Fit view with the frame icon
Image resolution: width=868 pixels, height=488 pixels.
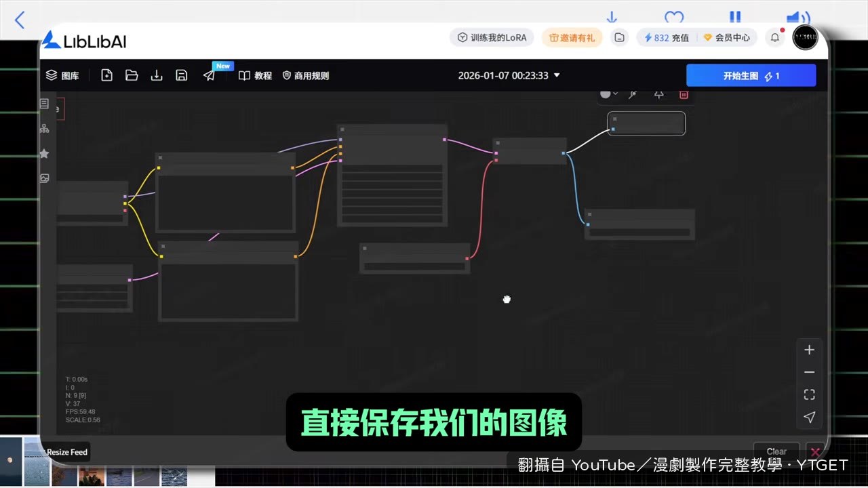809,394
